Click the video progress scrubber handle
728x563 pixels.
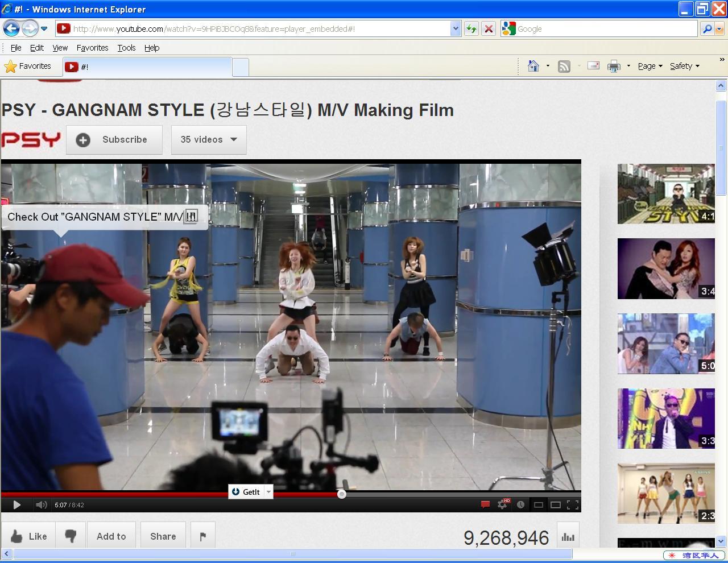342,494
